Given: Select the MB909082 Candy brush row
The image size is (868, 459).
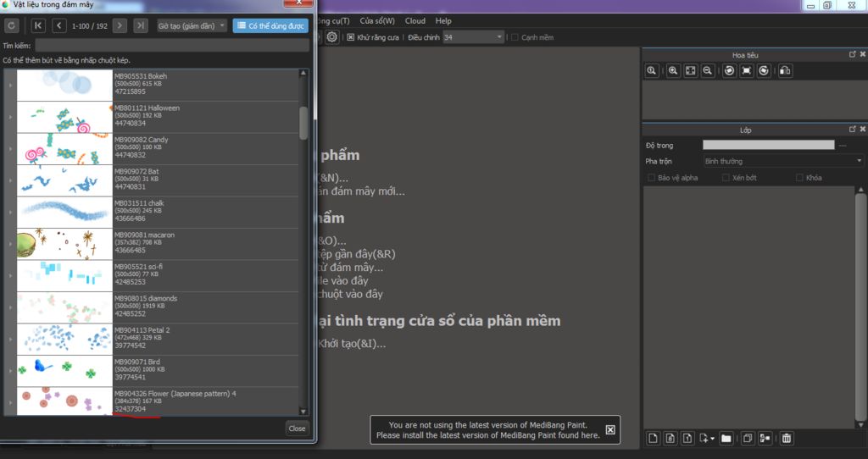Looking at the screenshot, I should coord(157,148).
